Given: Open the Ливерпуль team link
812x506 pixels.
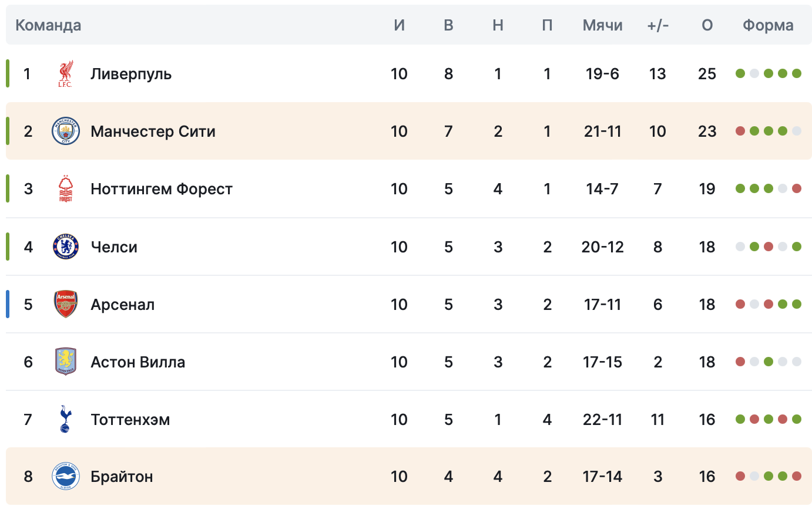Looking at the screenshot, I should 131,74.
